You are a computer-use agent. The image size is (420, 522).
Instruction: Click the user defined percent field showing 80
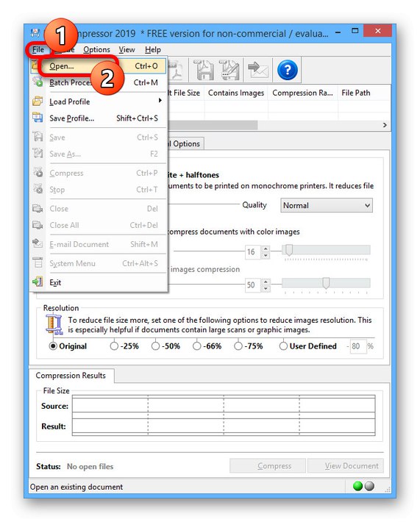tap(357, 346)
